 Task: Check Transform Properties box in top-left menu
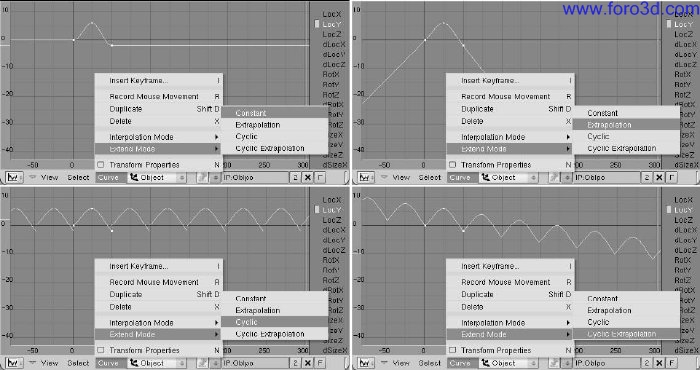101,165
